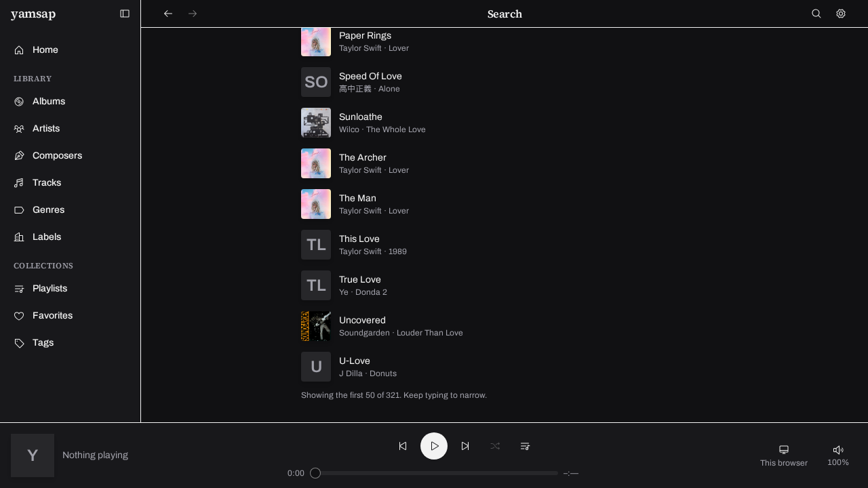Click the Home house icon
The image size is (868, 488).
(x=19, y=50)
